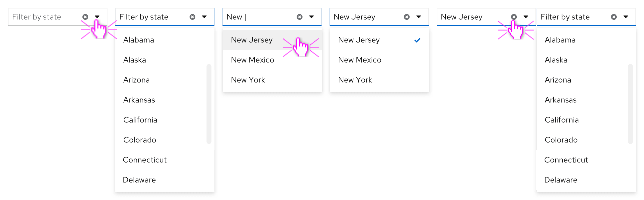Toggle the caret arrow beside typed 'New |' text
Screen dimensions: 644x200
tap(312, 17)
